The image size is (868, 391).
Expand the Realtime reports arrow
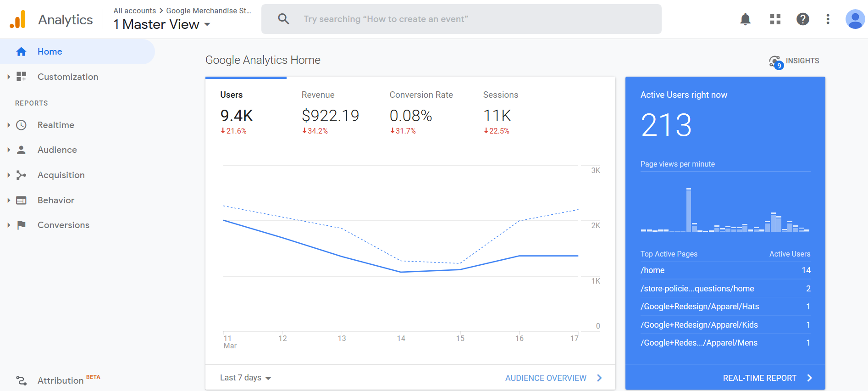tap(9, 125)
